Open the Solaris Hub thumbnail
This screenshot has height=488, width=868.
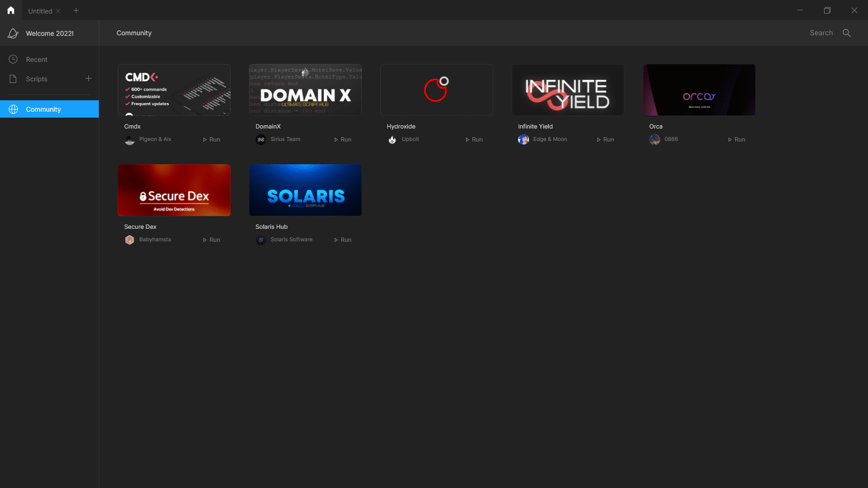pyautogui.click(x=305, y=190)
